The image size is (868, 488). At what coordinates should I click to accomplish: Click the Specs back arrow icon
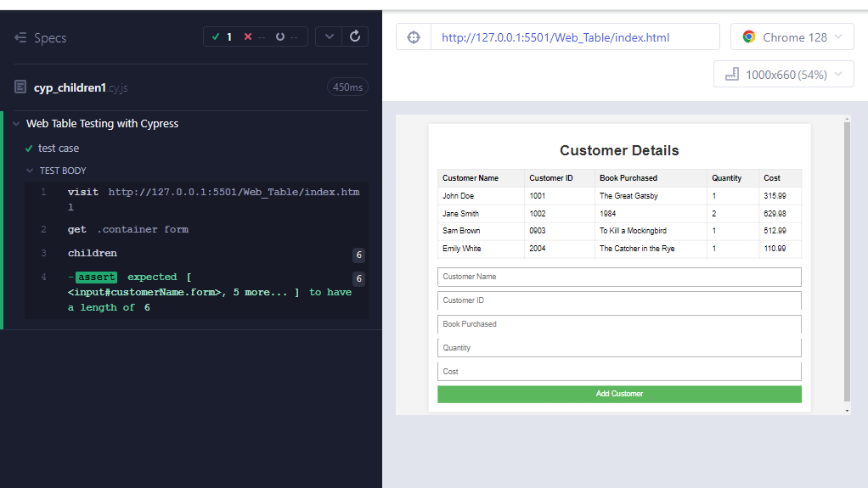tap(21, 38)
